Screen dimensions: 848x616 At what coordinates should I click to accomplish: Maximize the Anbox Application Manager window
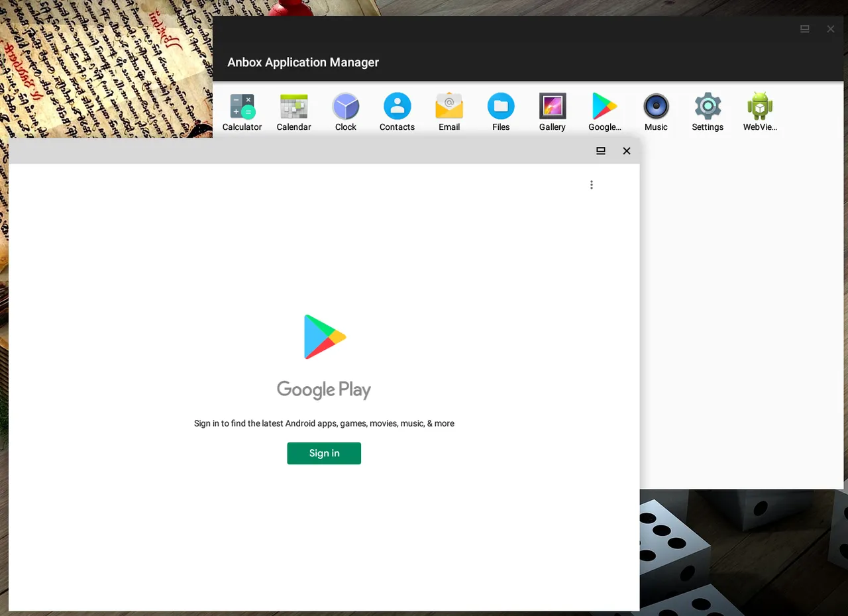coord(805,29)
